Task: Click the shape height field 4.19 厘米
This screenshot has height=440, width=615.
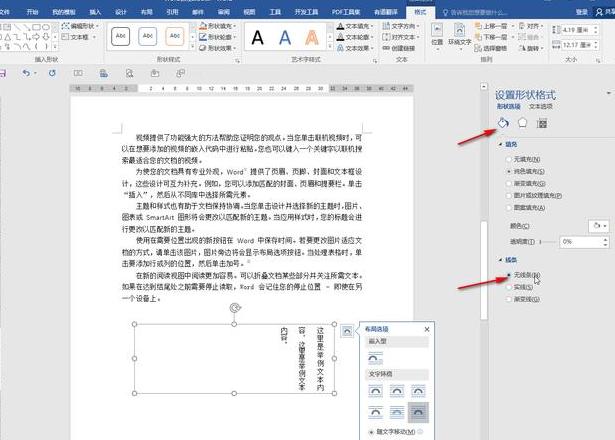Action: click(x=576, y=30)
